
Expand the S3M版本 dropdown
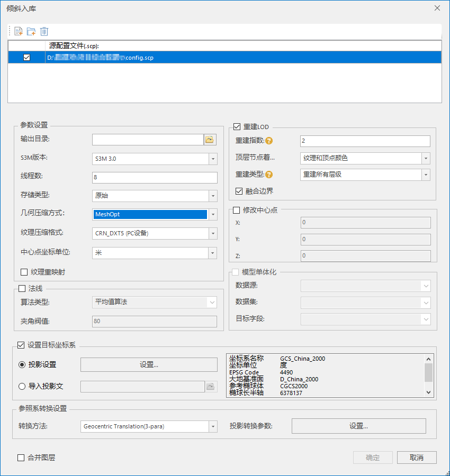pos(213,159)
